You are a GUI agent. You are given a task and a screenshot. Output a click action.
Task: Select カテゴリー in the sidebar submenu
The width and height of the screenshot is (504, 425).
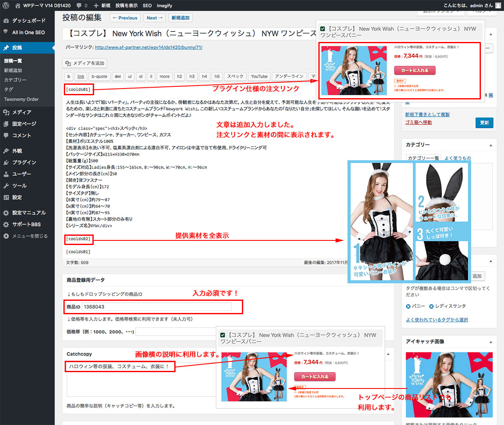tap(15, 80)
